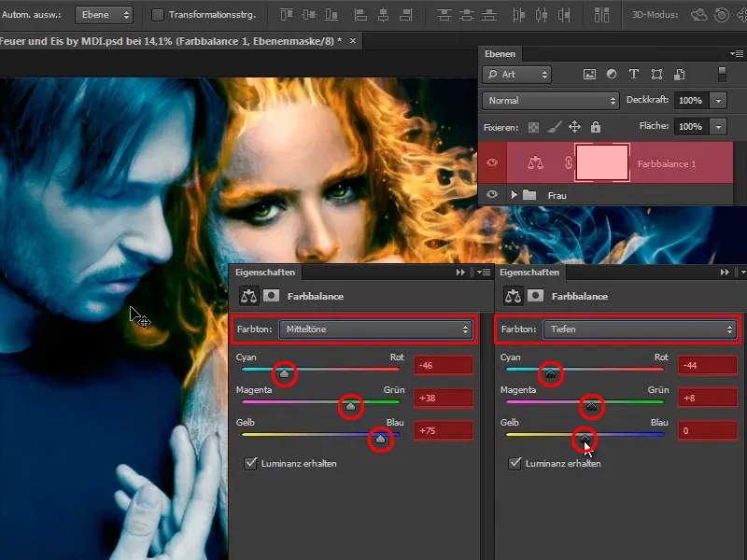
Task: Select adjustment scales icon in Tiefen panel
Action: coord(513,296)
